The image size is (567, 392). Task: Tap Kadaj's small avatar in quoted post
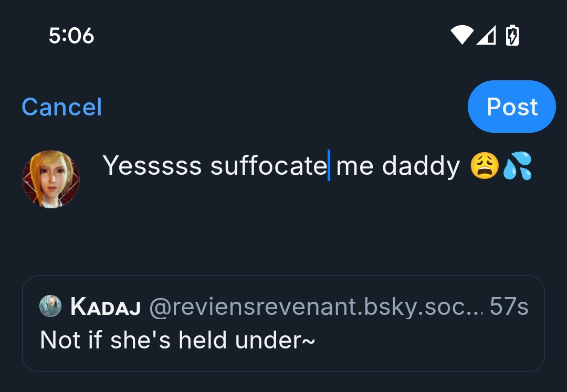click(50, 306)
